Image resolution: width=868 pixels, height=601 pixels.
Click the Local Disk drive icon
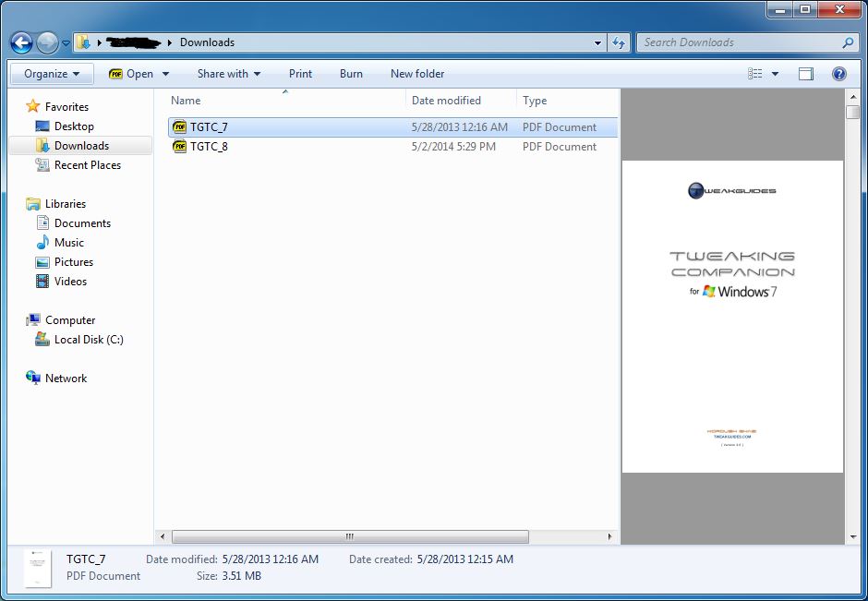[42, 339]
